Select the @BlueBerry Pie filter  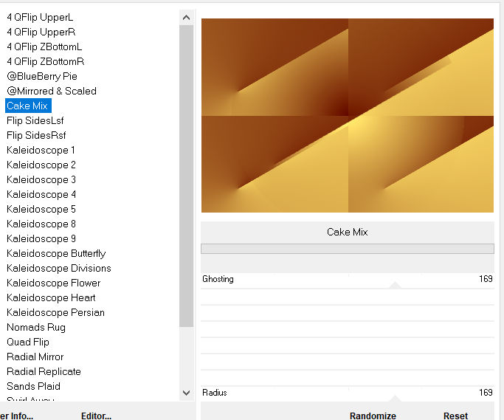click(x=42, y=76)
